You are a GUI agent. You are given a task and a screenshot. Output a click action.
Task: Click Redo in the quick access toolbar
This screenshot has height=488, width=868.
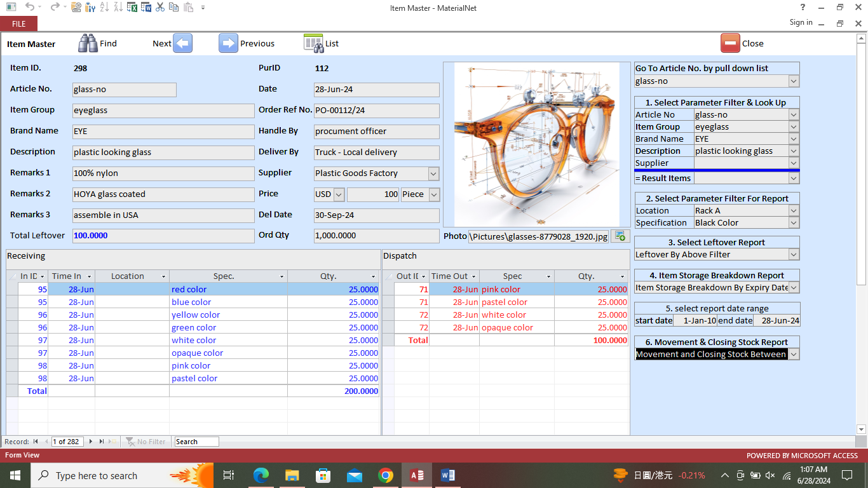pyautogui.click(x=55, y=8)
